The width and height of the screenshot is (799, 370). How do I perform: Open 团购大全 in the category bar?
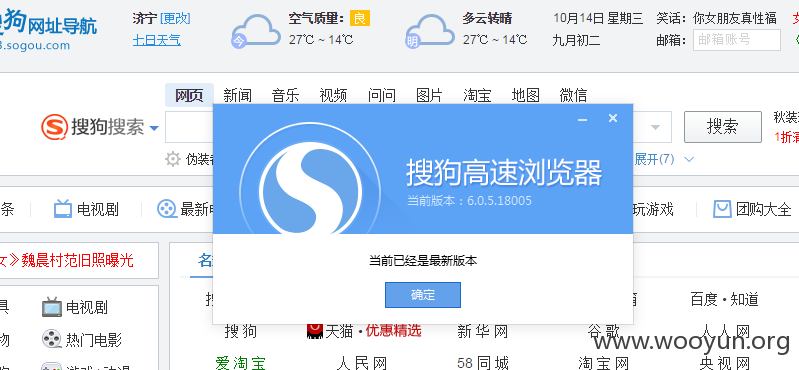pyautogui.click(x=763, y=209)
